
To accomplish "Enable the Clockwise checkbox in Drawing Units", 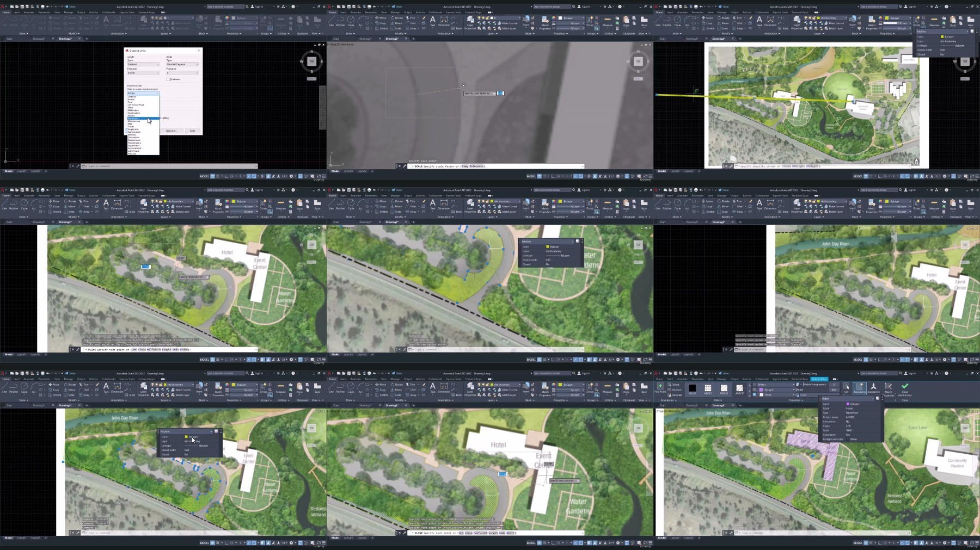I will [x=168, y=79].
